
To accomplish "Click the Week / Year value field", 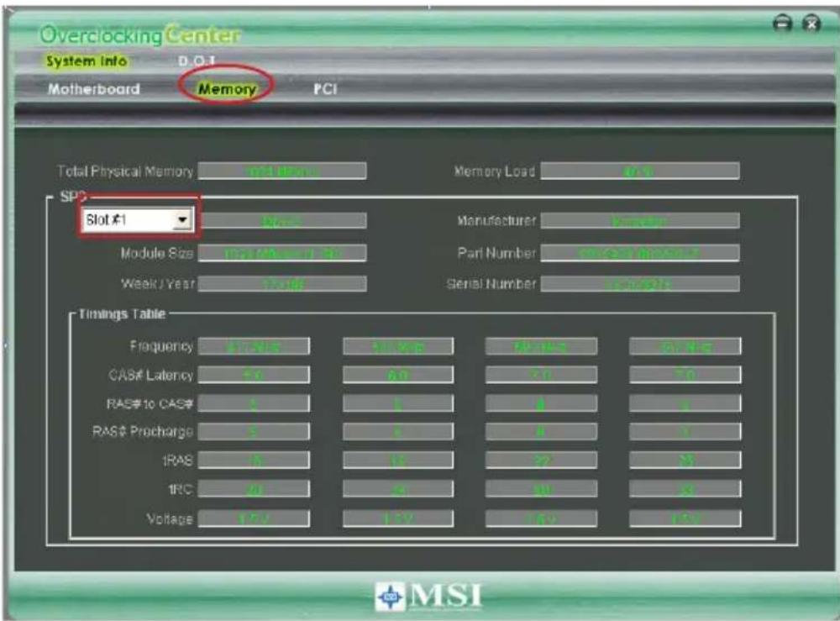I will tap(282, 283).
